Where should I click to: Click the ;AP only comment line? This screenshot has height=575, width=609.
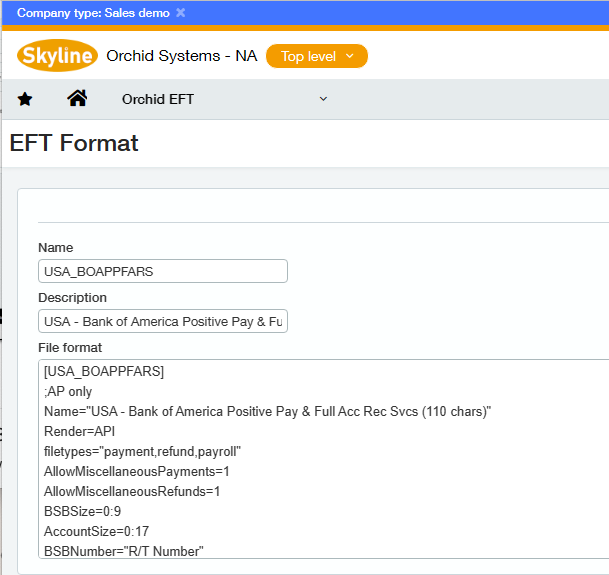(x=68, y=392)
